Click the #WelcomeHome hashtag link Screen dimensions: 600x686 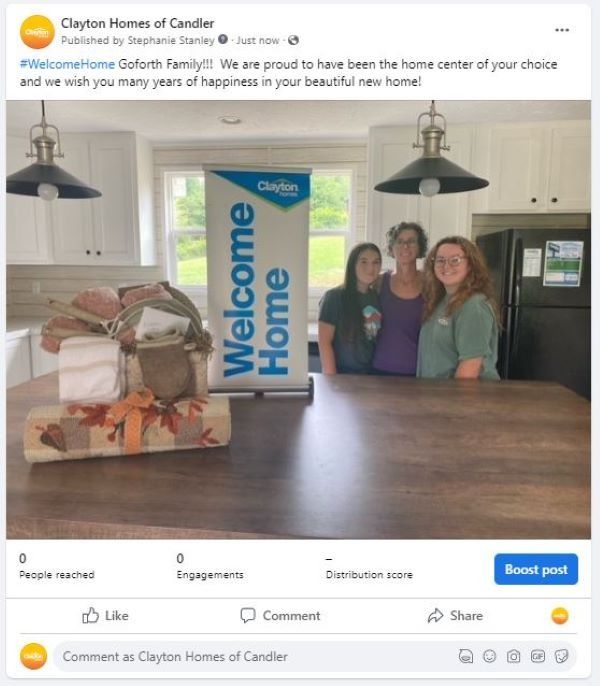coord(67,64)
